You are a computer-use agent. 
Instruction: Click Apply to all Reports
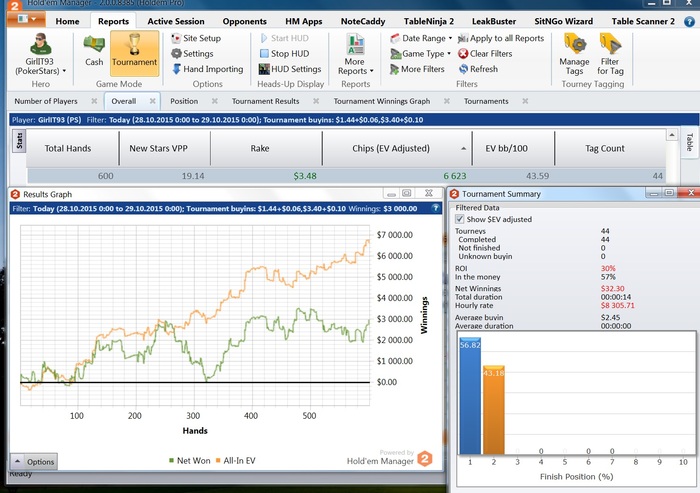pyautogui.click(x=501, y=38)
